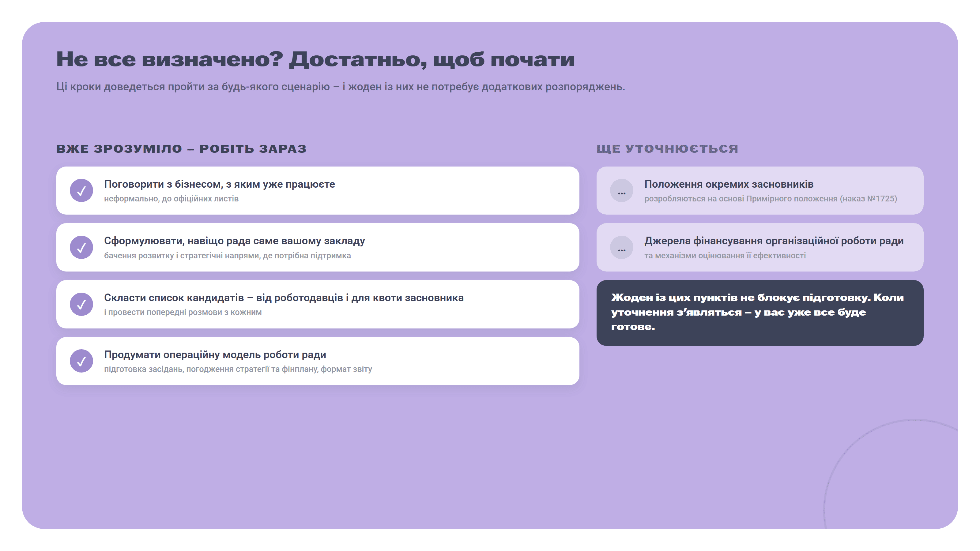Click the slide title 'Не все визначено? Достатньо, щоб почати'
The width and height of the screenshot is (980, 551).
(315, 59)
